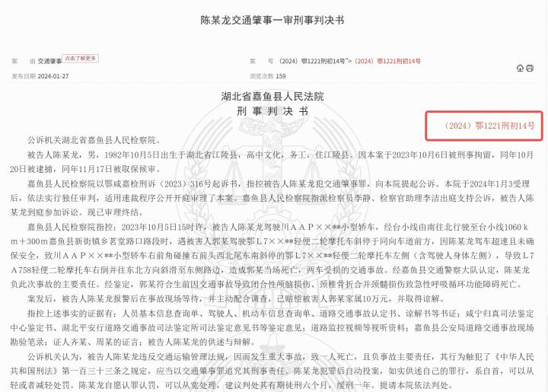Click the 点击了解更多 button
This screenshot has height=392, width=548.
(81, 59)
